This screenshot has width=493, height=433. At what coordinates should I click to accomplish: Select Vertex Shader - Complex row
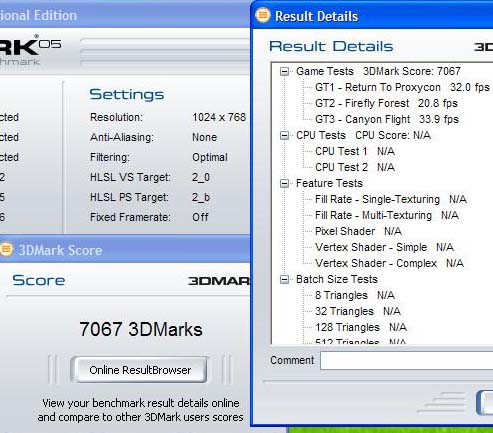pyautogui.click(x=389, y=263)
